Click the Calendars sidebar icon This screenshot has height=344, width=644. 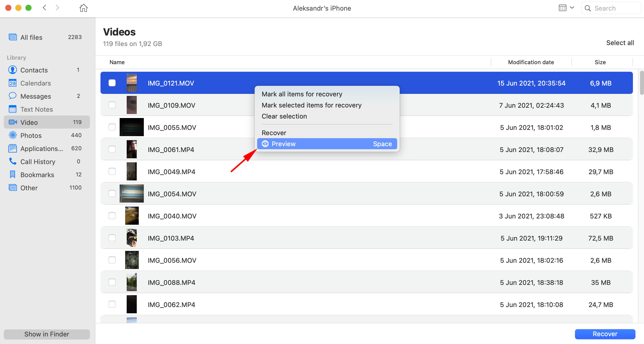[x=13, y=83]
